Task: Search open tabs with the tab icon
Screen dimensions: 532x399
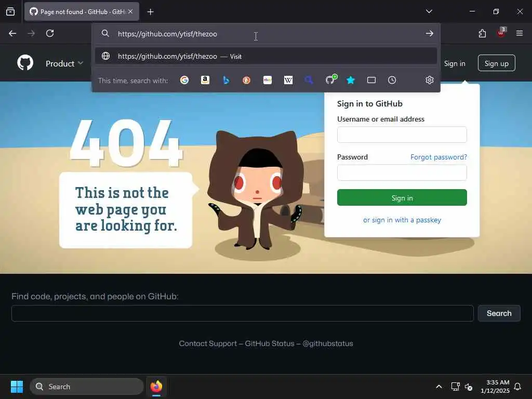Action: click(371, 80)
